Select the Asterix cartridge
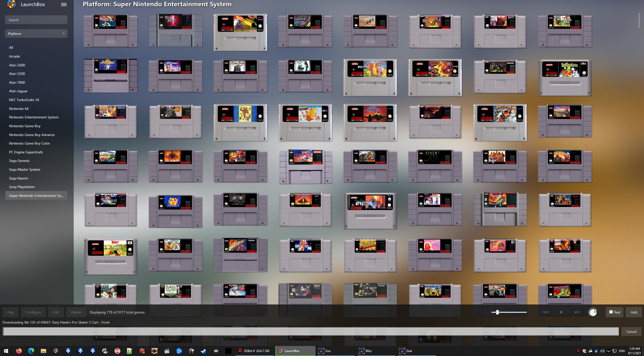The image size is (644, 356). coord(110,256)
